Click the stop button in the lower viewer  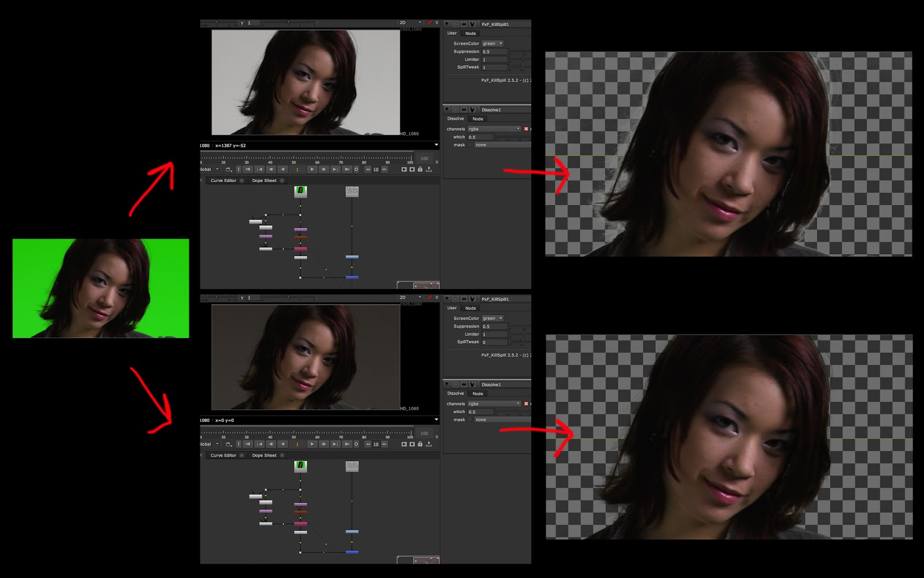coord(356,444)
